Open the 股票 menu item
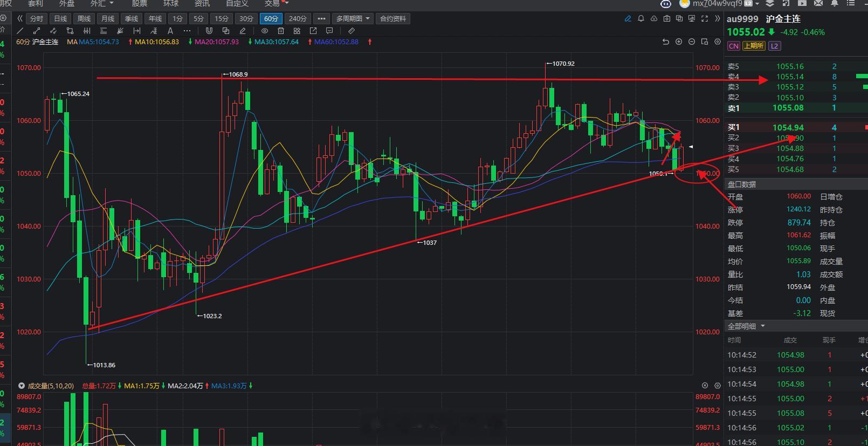The width and height of the screenshot is (868, 446). 140,3
